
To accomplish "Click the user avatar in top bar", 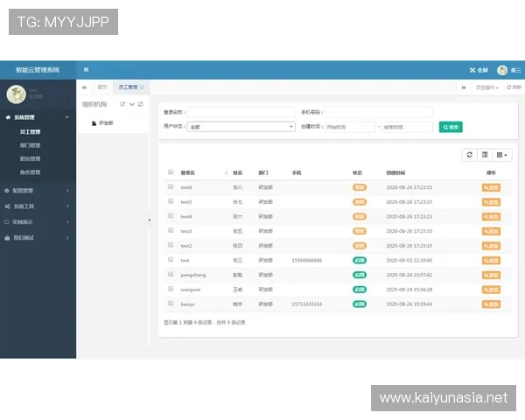I will pyautogui.click(x=502, y=70).
